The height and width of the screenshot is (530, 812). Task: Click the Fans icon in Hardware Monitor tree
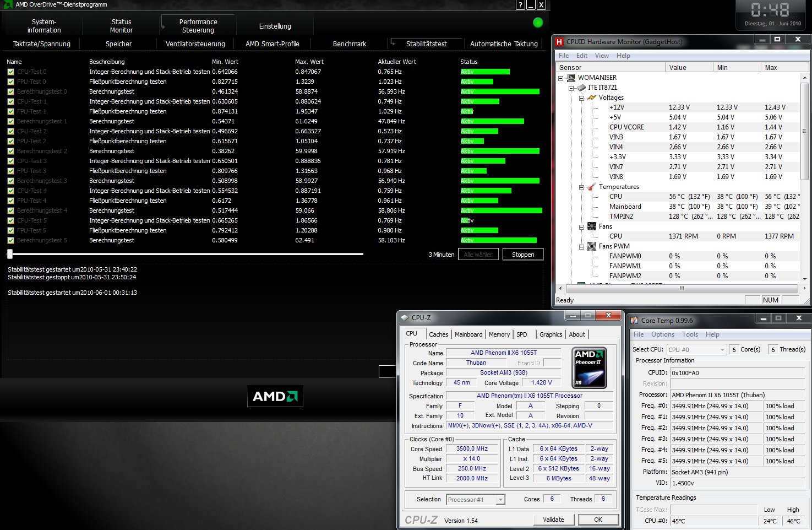592,226
